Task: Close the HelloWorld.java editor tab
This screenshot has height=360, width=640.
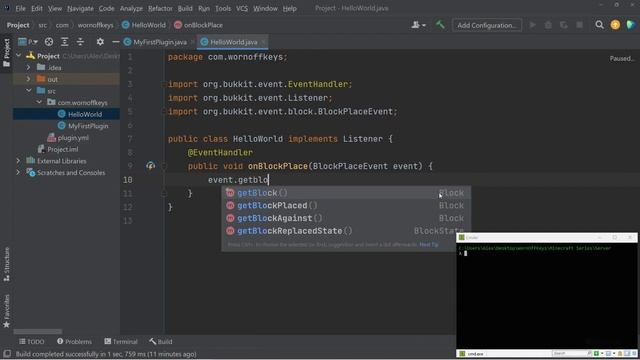Action: pos(263,42)
